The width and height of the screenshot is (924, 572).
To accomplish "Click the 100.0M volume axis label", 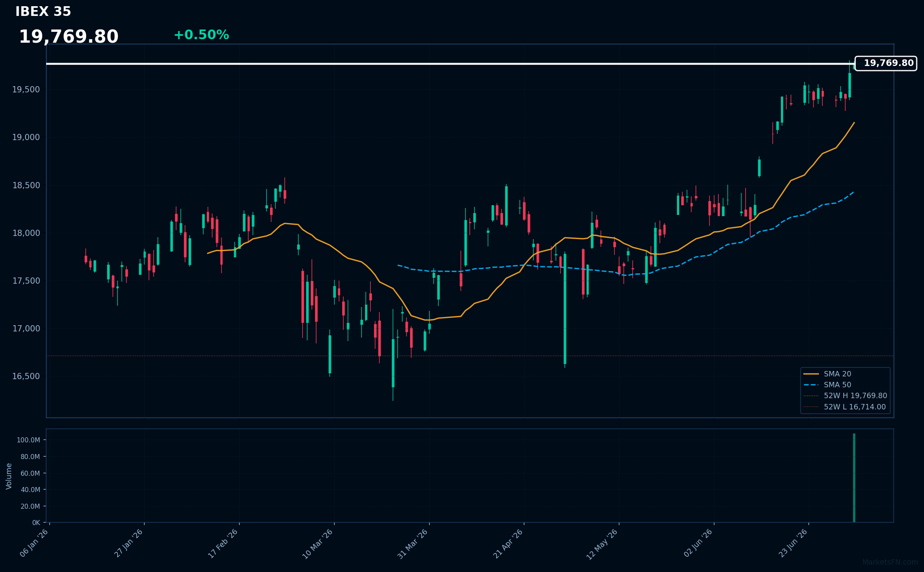I will click(28, 440).
